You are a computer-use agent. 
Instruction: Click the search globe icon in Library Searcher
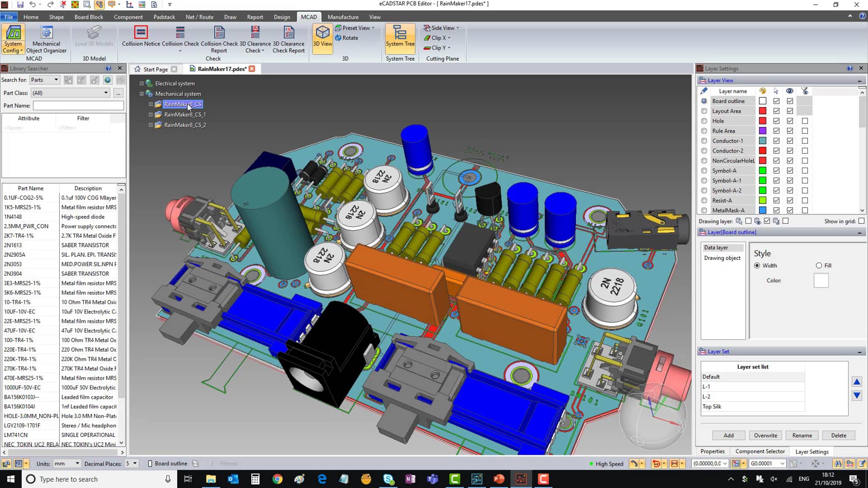[108, 80]
